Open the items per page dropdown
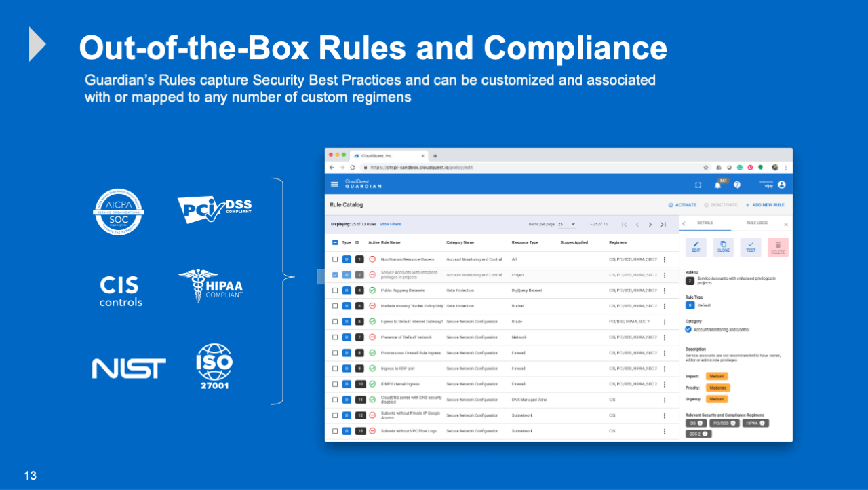868x490 pixels. point(566,224)
